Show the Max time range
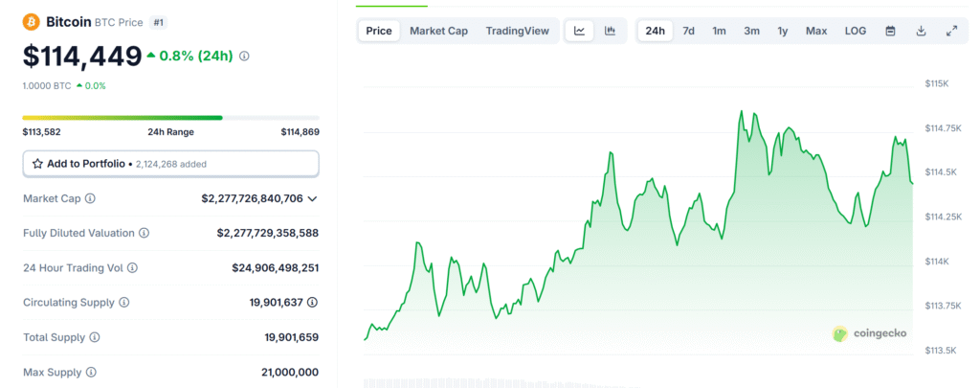Viewport: 980px width, 388px height. tap(816, 31)
